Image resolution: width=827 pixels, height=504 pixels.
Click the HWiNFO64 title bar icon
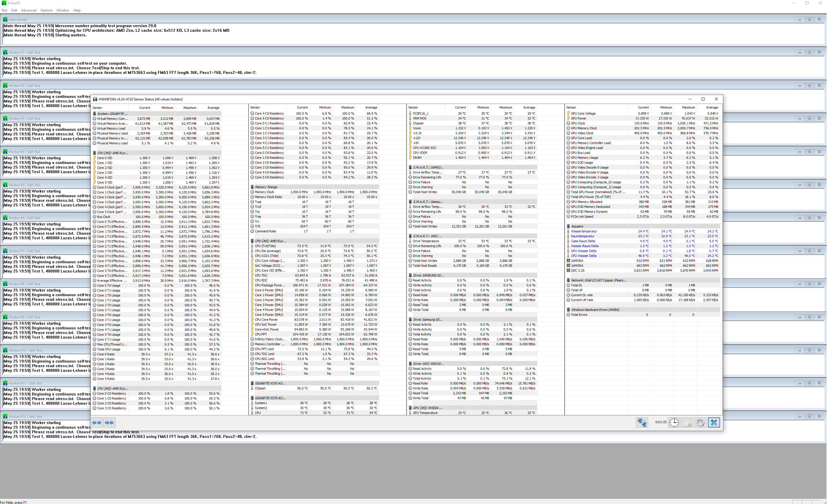[95, 99]
